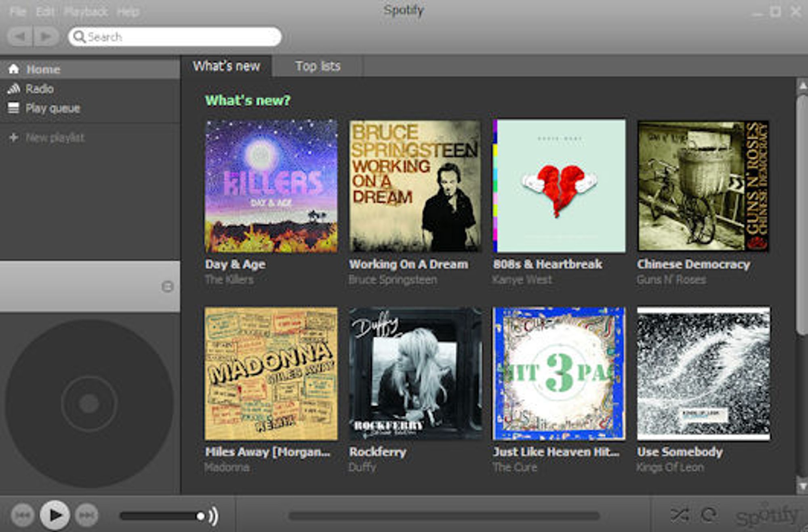Click the Use Somebody title link
808x532 pixels.
680,452
